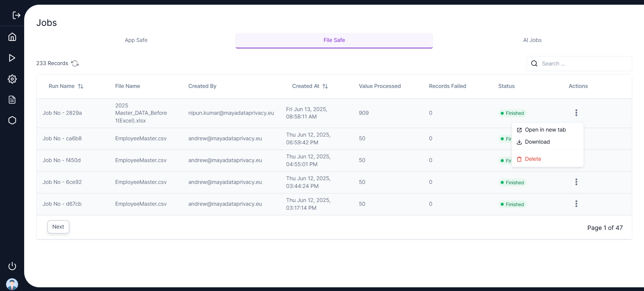
Task: Click the play triangle sidebar icon
Action: [12, 58]
